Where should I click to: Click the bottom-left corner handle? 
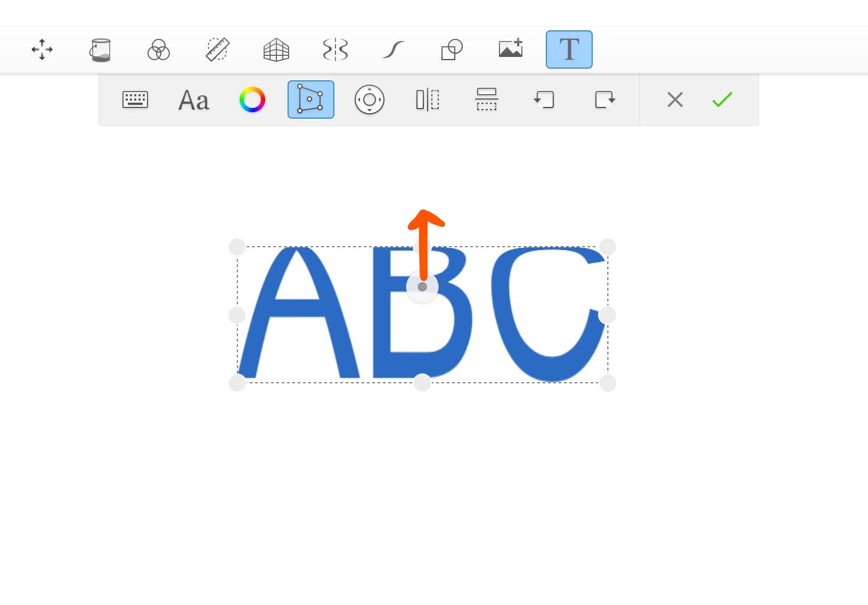[x=237, y=383]
